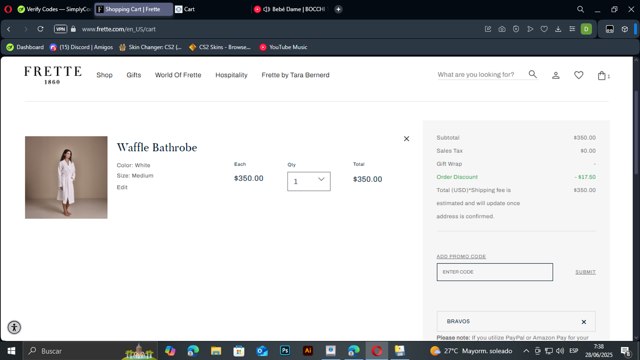640x360 pixels.
Task: Remove the BRAVO5 promo code
Action: click(584, 322)
